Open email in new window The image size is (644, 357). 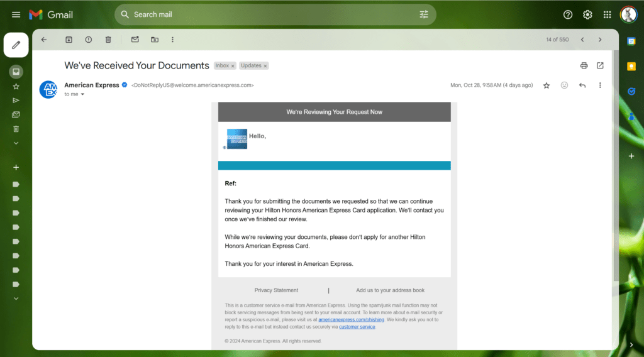point(600,65)
